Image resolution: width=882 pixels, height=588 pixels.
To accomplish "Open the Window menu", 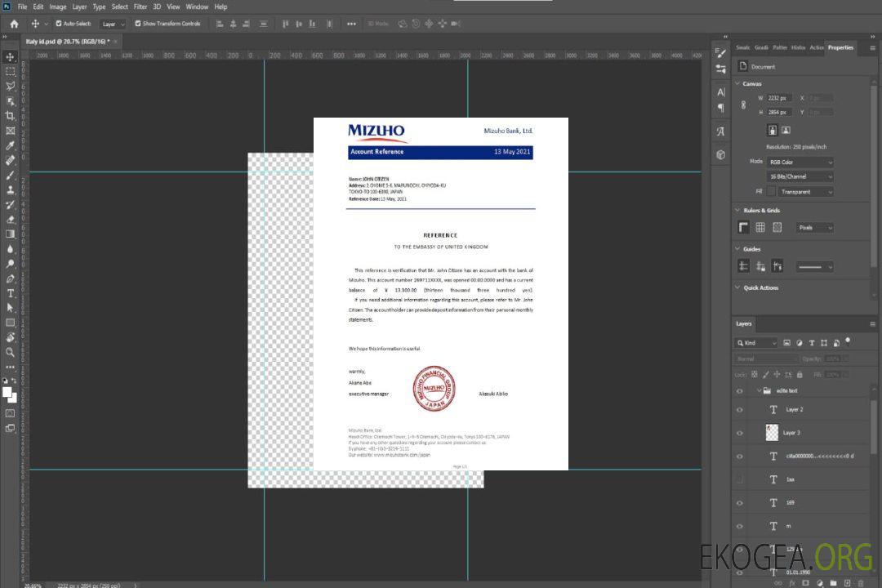I will coord(197,7).
